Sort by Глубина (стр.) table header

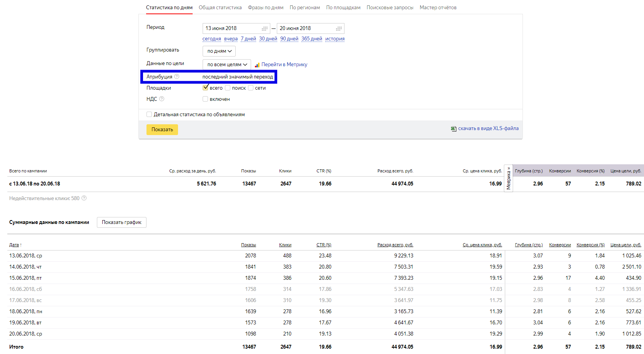pyautogui.click(x=529, y=245)
